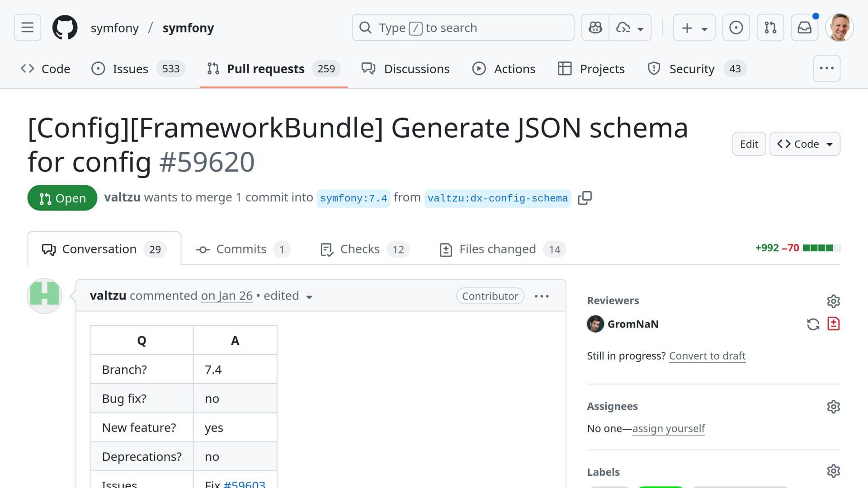Open Copilot chat icon

click(595, 28)
